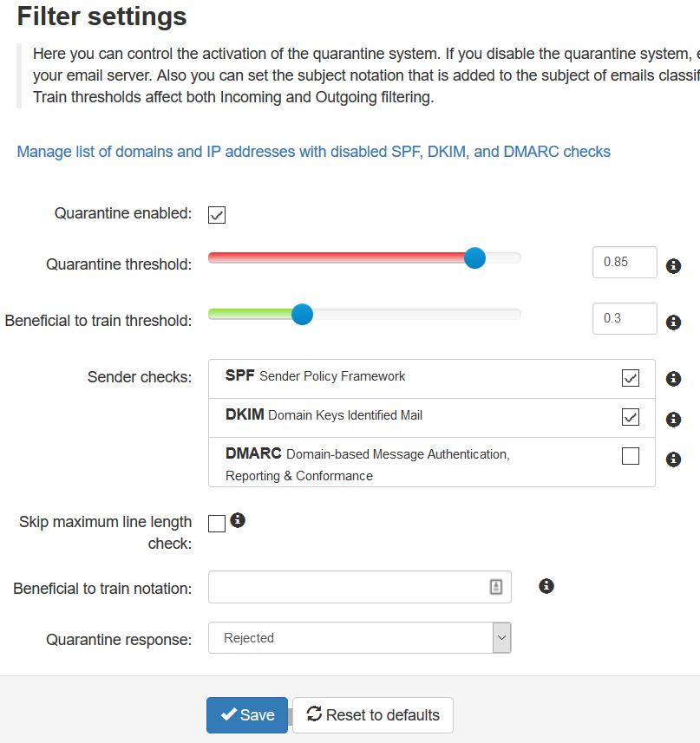700x743 pixels.
Task: Click the SPF info icon
Action: coord(673,379)
